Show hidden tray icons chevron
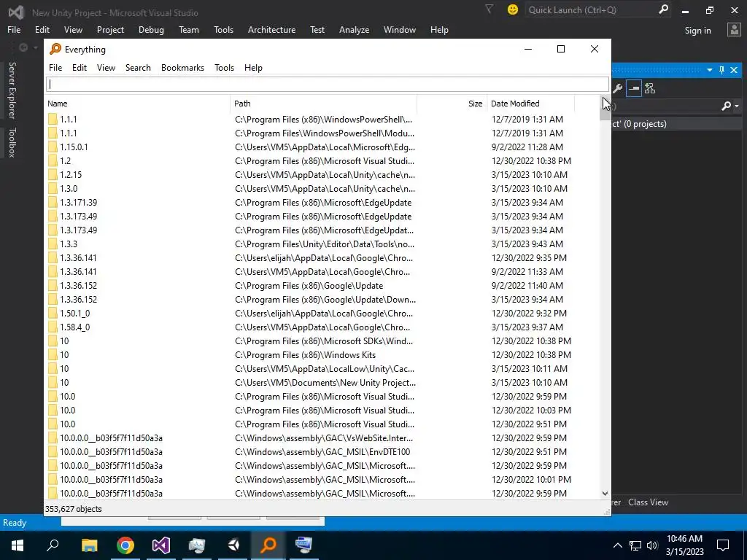 click(x=617, y=545)
